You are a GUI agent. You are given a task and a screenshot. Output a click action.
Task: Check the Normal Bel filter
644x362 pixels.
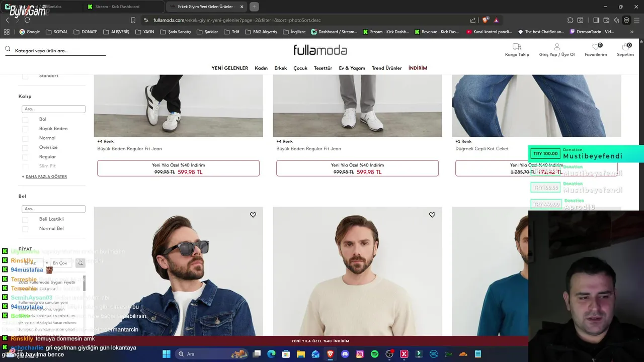(25, 229)
